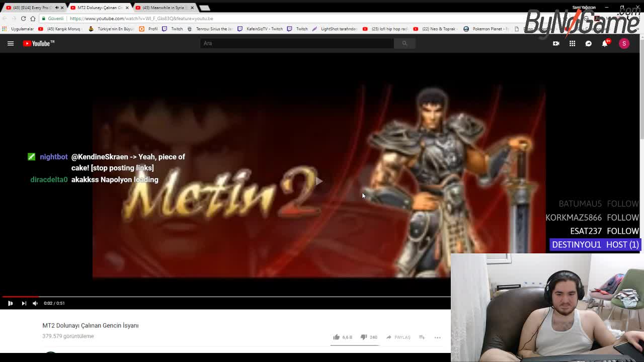Close the '[EU4] Every Pro' tab
The width and height of the screenshot is (644, 362).
tap(62, 8)
